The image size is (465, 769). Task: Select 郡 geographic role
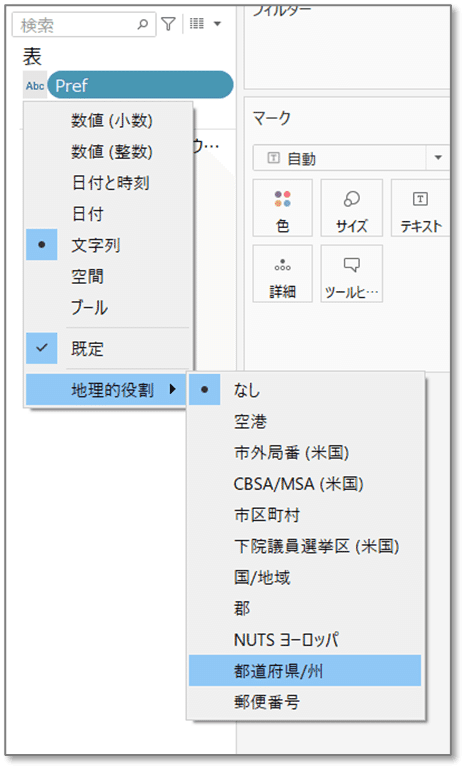coord(305,608)
